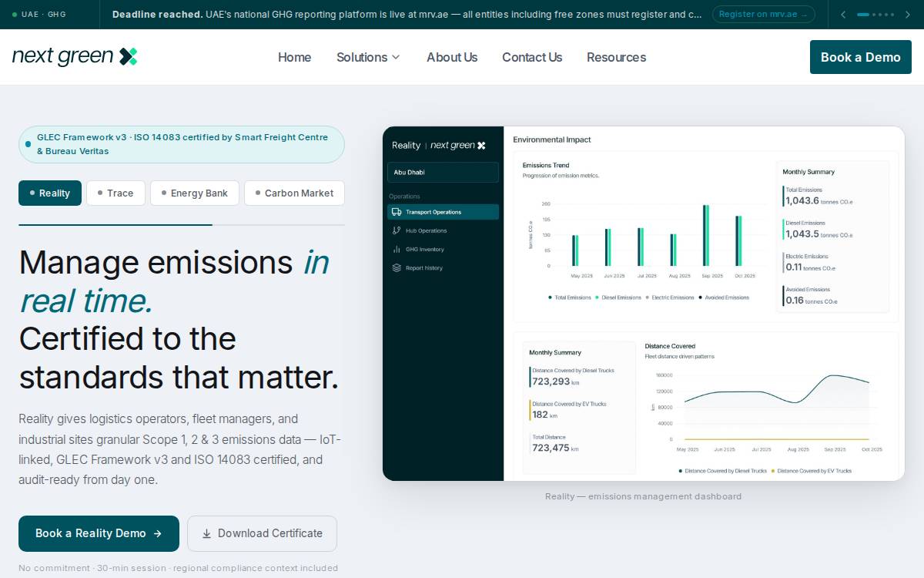Select Hub Operations label in dashboard sidebar

pyautogui.click(x=426, y=230)
